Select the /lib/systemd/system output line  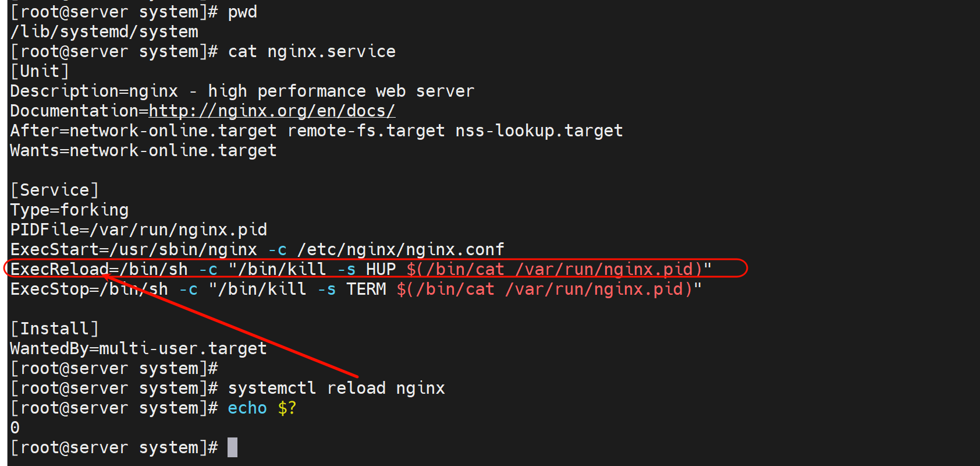coord(104,32)
